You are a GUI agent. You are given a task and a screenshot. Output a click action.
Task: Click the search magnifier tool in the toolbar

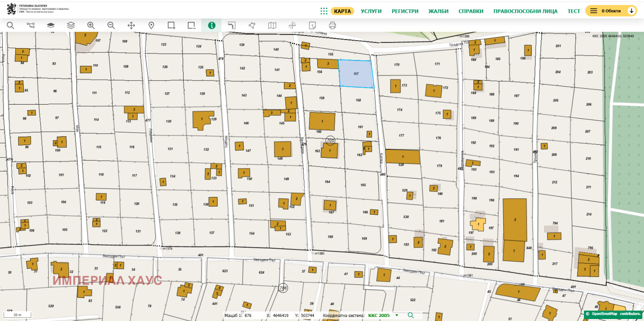pos(10,25)
